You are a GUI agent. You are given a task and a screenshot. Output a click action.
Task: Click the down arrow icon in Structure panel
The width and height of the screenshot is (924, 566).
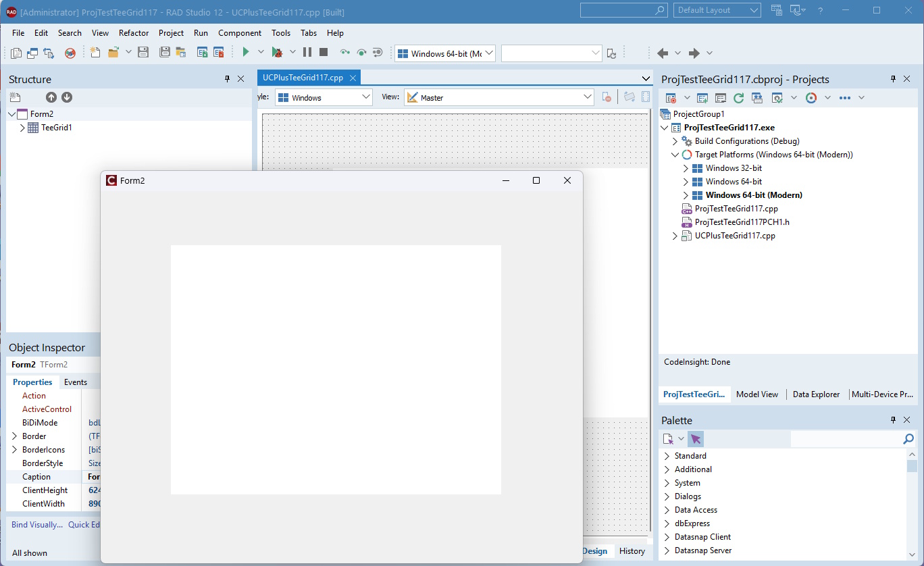click(x=67, y=97)
